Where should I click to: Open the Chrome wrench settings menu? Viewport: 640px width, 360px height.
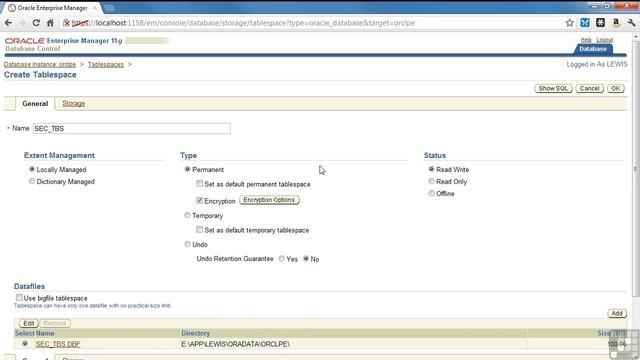[631, 23]
